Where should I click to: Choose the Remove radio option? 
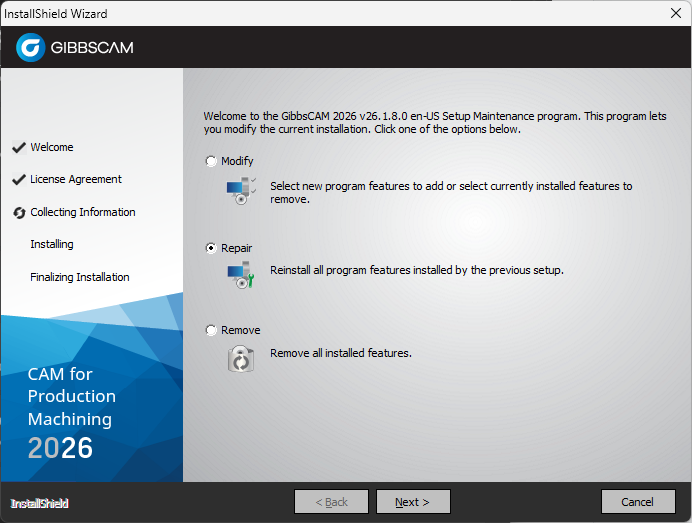click(211, 330)
